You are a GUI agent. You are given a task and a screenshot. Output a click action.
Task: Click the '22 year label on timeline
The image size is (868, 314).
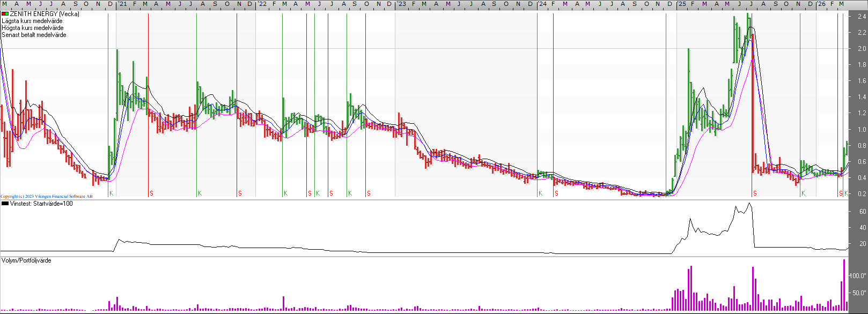[x=262, y=4]
